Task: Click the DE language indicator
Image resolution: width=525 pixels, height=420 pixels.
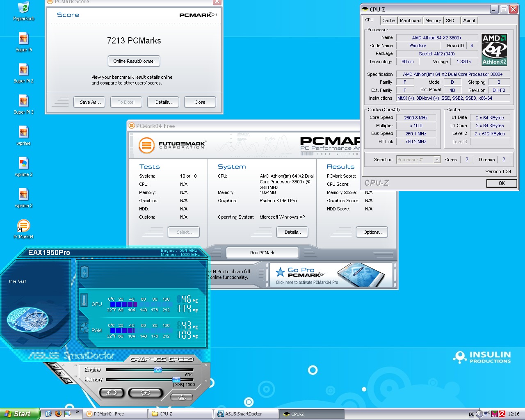Action: point(471,414)
